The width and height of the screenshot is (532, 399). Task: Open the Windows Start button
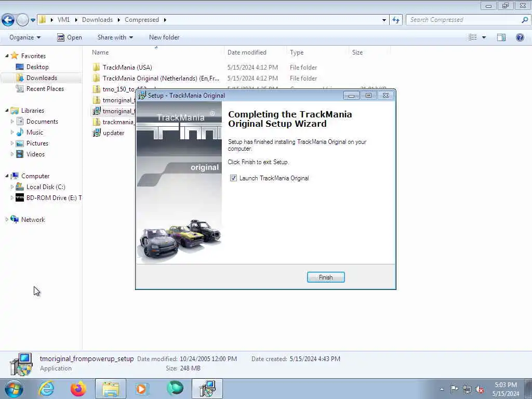[x=13, y=389]
